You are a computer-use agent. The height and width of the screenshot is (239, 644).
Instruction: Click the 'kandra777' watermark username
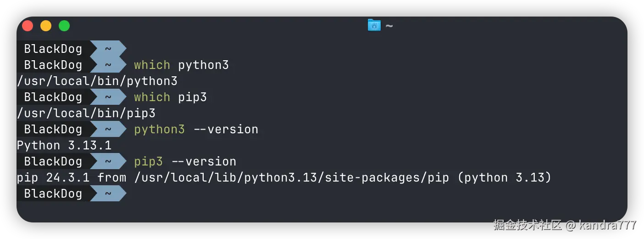[x=607, y=225]
